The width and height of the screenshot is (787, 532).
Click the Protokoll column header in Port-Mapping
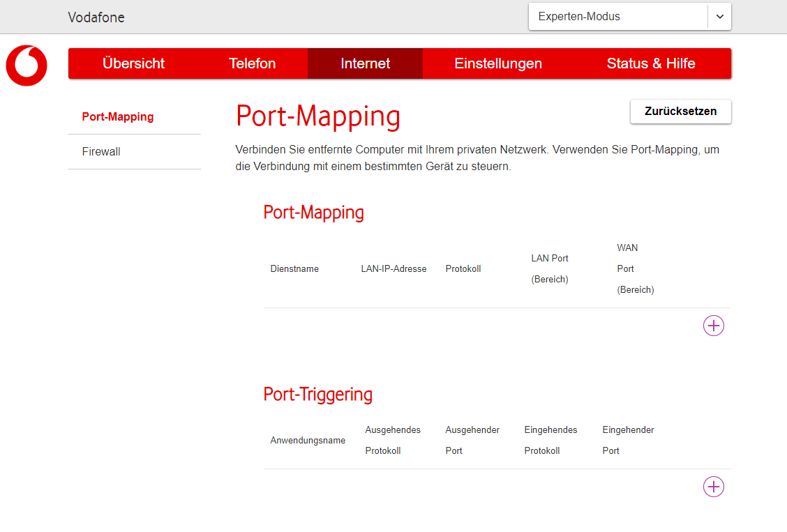click(x=463, y=268)
